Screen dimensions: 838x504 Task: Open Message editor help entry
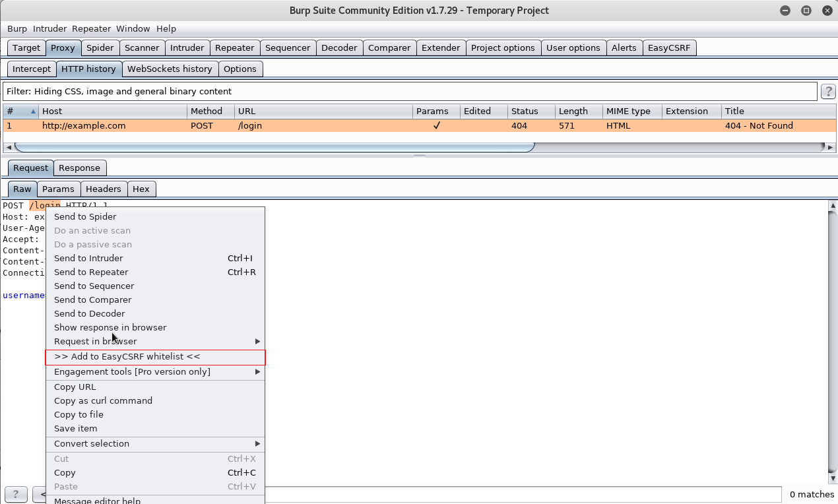(155, 500)
